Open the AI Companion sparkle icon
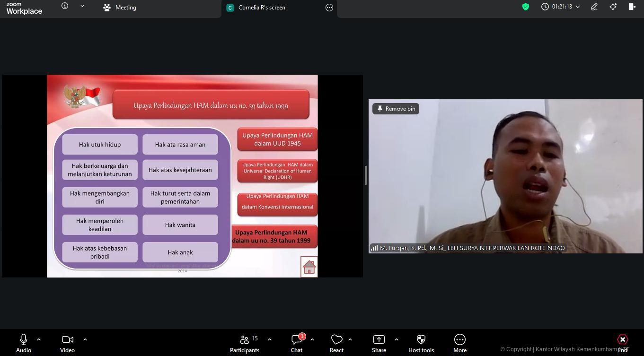The image size is (644, 356). click(613, 7)
